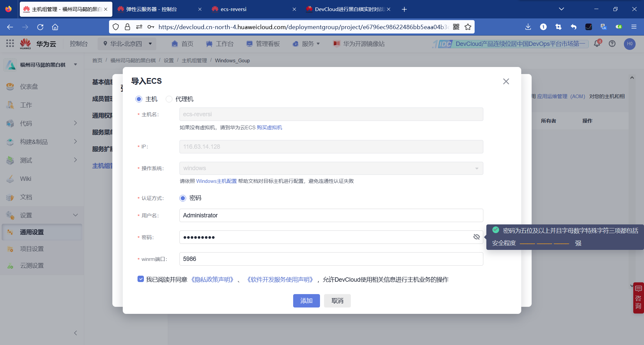Select 密码 authentication radio button
Viewport: 644px width, 345px height.
click(183, 198)
